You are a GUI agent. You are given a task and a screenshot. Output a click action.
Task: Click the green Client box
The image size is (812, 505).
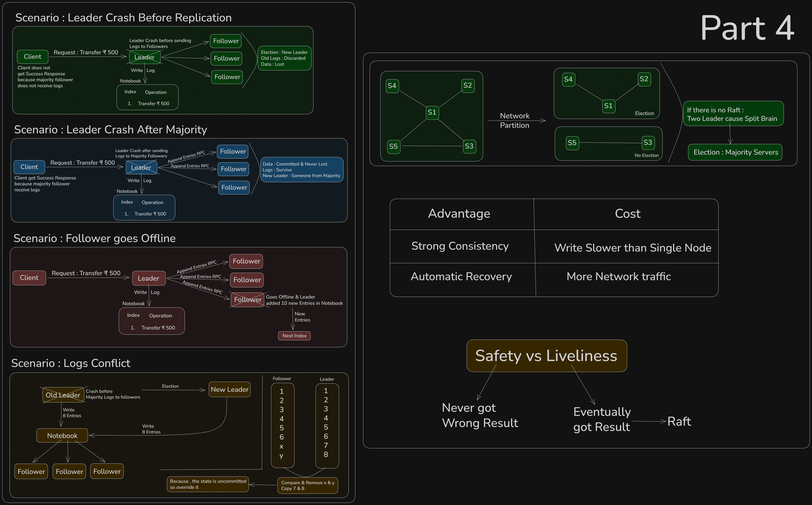(33, 57)
